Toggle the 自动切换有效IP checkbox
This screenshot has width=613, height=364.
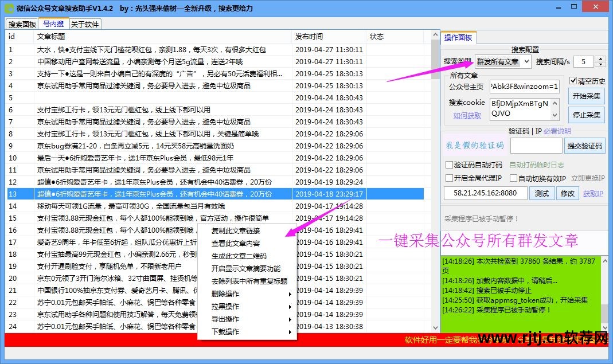pos(514,178)
